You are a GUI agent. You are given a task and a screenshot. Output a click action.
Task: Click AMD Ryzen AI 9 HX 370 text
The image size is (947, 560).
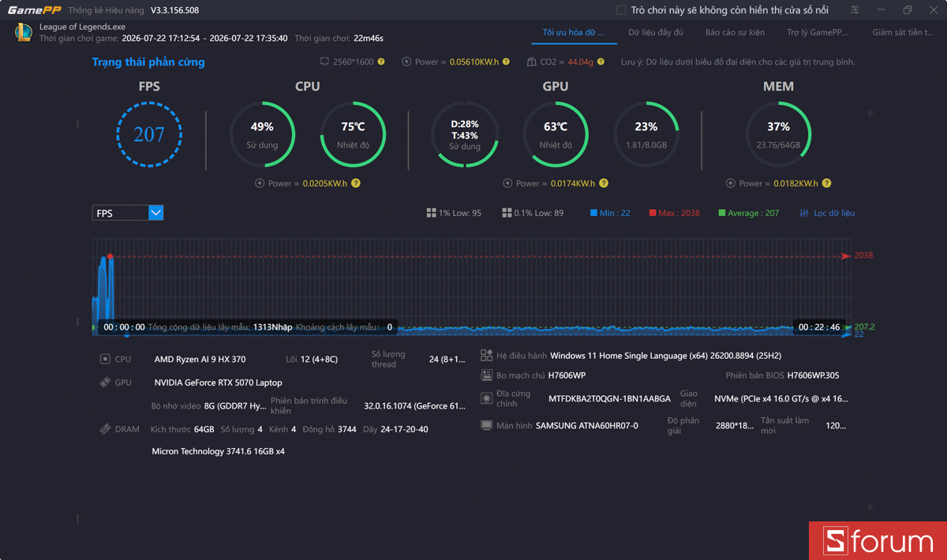coord(200,359)
